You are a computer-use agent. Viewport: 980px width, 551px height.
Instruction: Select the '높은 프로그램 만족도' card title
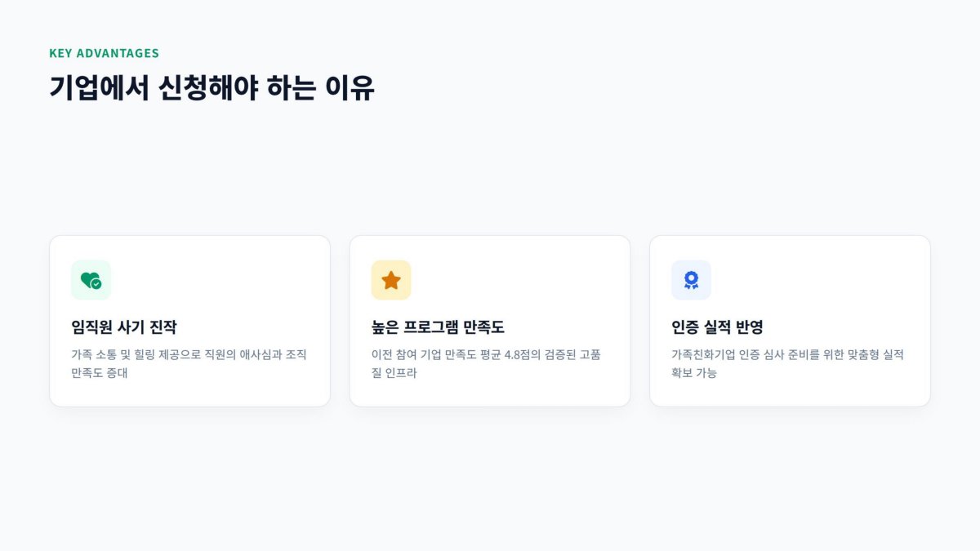pyautogui.click(x=438, y=327)
